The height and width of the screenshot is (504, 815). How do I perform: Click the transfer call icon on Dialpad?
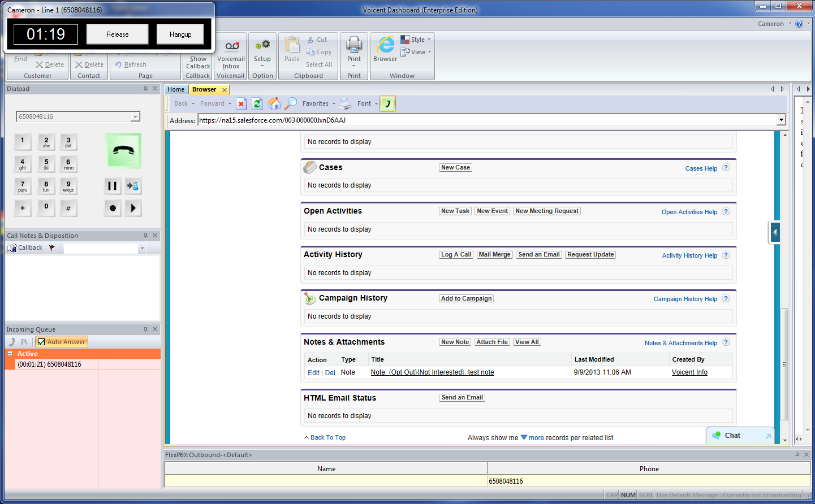133,186
